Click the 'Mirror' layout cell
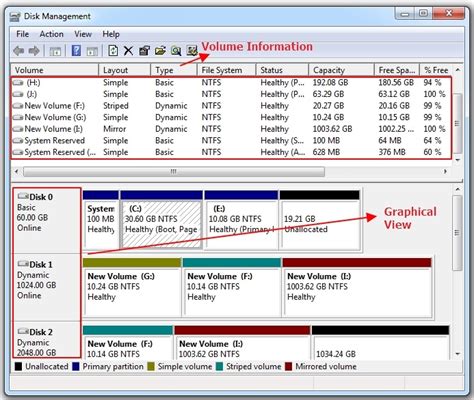 115,129
